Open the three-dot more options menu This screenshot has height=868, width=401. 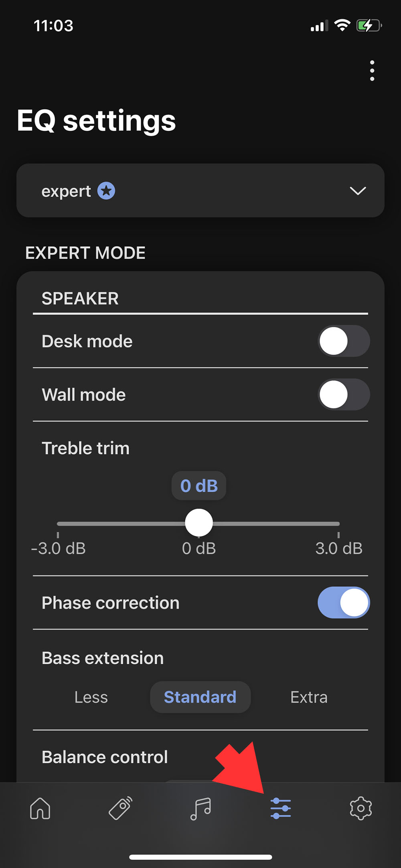tap(372, 71)
